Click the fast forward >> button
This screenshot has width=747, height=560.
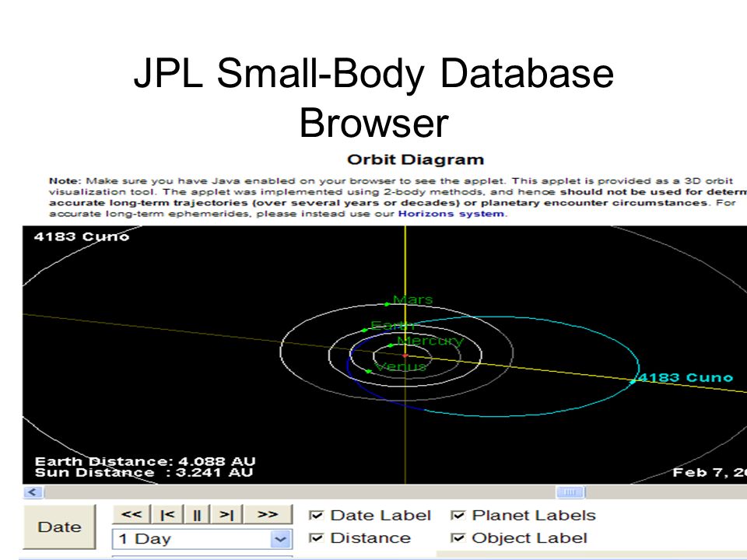coord(268,515)
